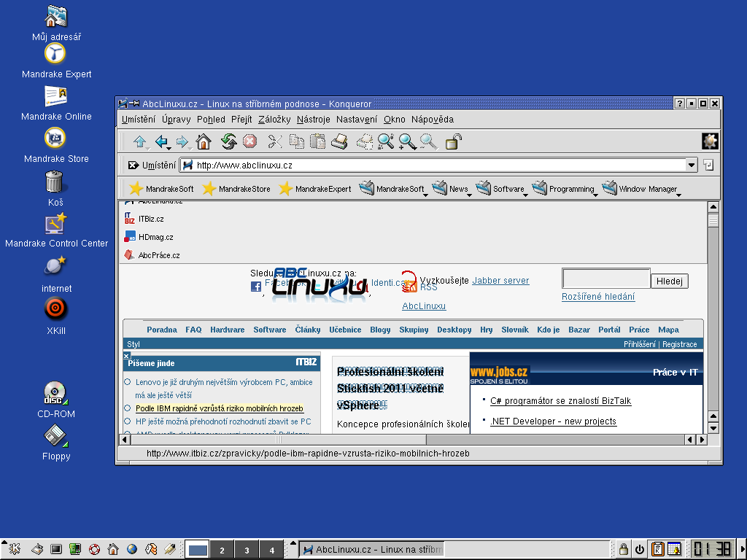Image resolution: width=747 pixels, height=560 pixels.
Task: Close the Píšeme jinde box with small x
Action: (x=126, y=356)
